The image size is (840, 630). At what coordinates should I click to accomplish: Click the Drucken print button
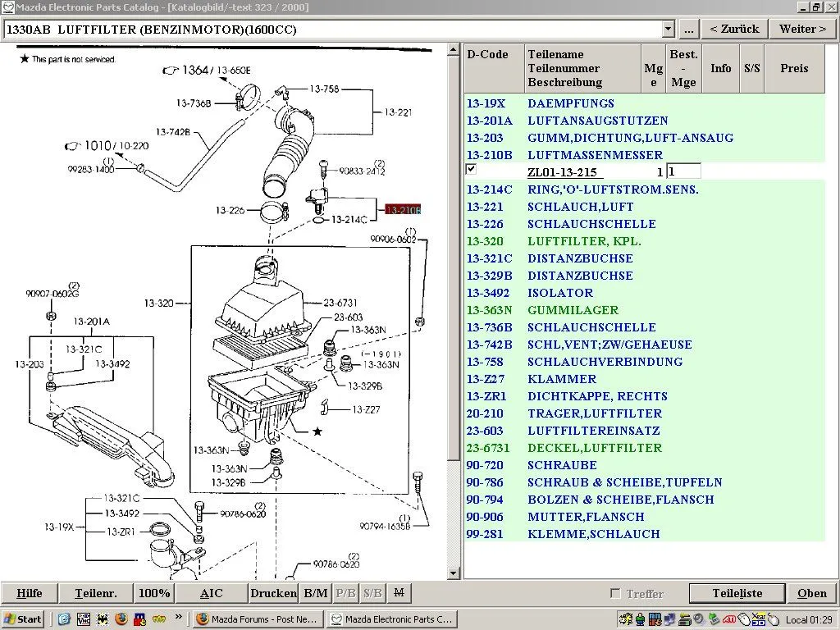coord(273,593)
